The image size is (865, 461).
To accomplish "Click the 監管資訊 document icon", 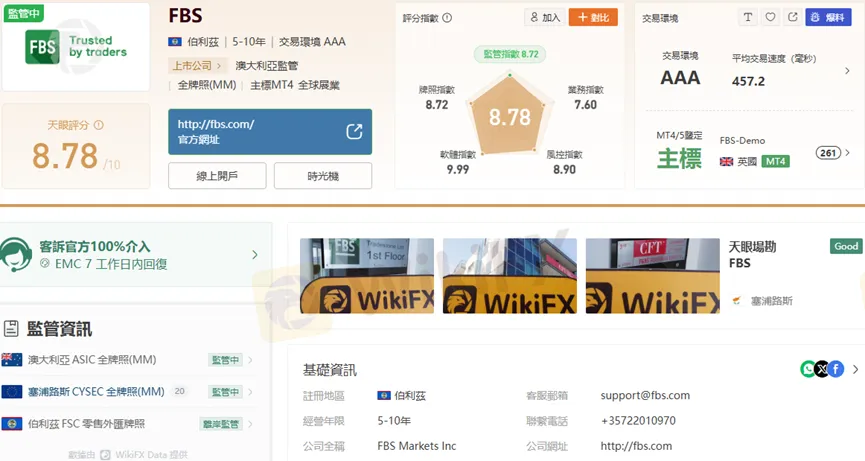I will pos(11,329).
